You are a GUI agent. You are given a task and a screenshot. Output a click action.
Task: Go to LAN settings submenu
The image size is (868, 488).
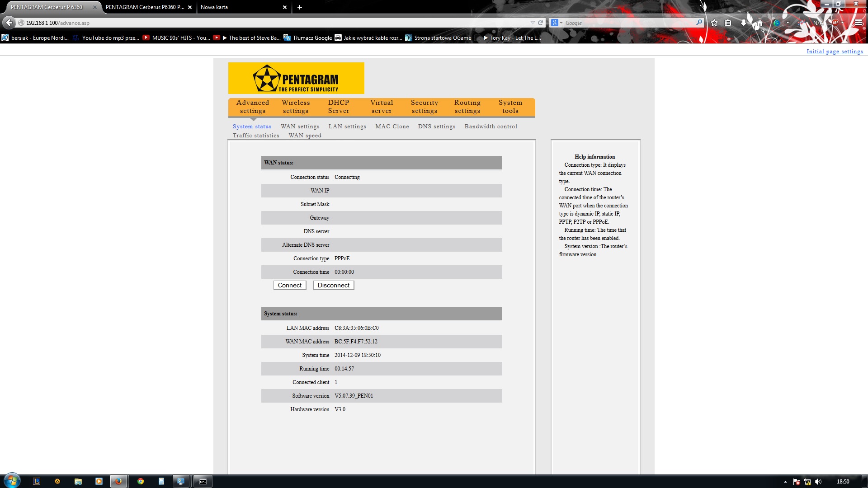click(x=348, y=127)
